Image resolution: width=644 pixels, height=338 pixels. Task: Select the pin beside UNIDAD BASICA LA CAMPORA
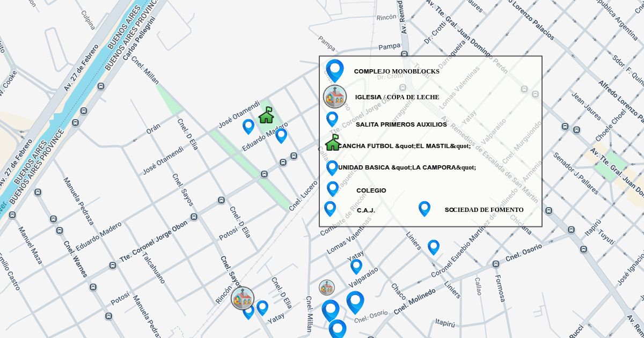point(332,167)
